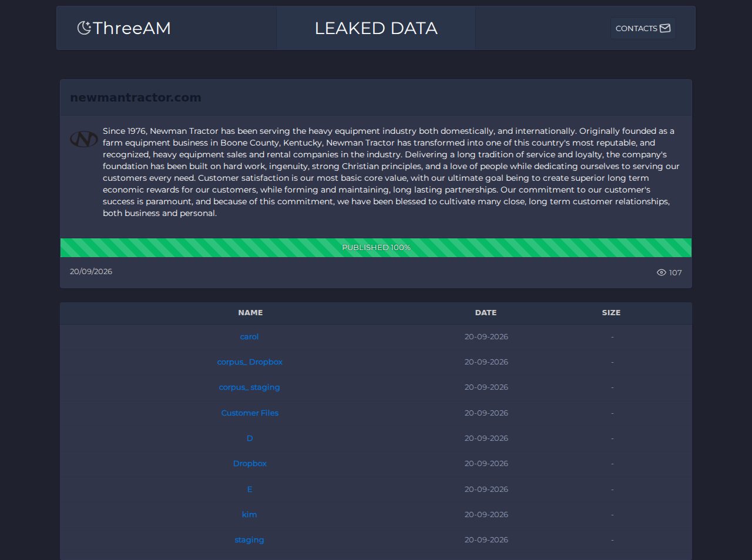The height and width of the screenshot is (560, 752).
Task: Click the PUBLISHED 100% progress bar
Action: 376,248
